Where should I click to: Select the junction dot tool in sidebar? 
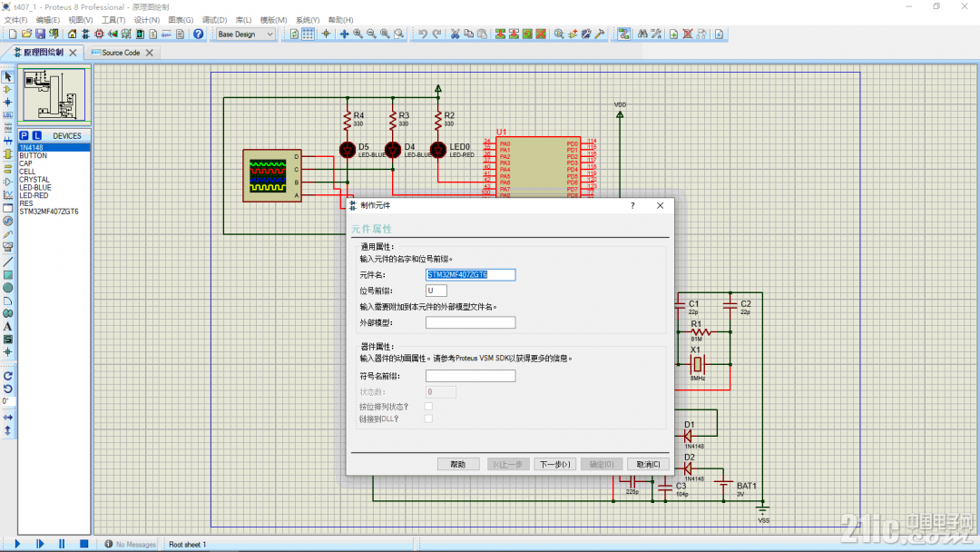click(x=7, y=102)
